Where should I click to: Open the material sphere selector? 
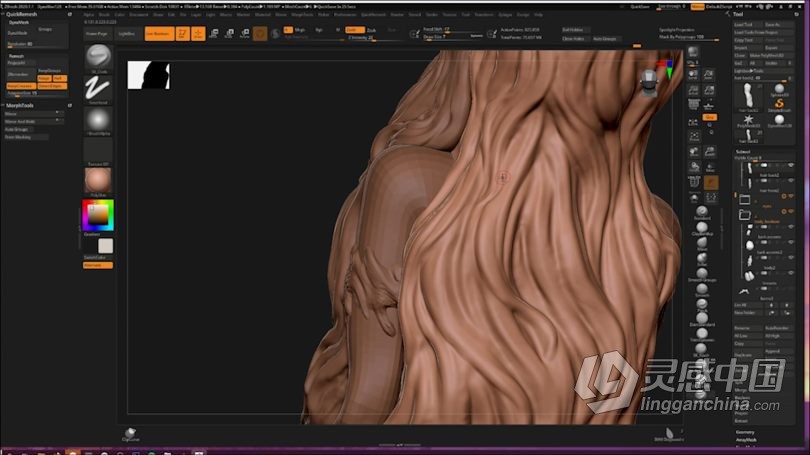point(98,180)
